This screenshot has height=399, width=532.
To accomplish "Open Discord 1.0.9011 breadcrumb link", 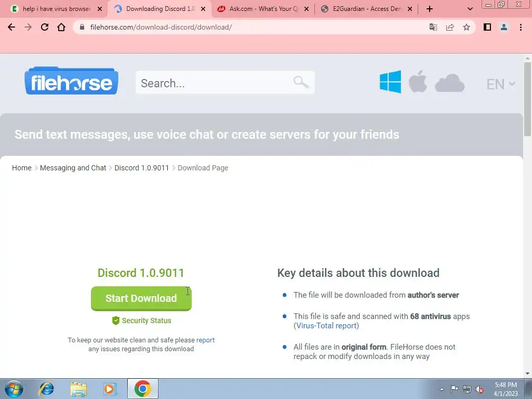I will 141,168.
